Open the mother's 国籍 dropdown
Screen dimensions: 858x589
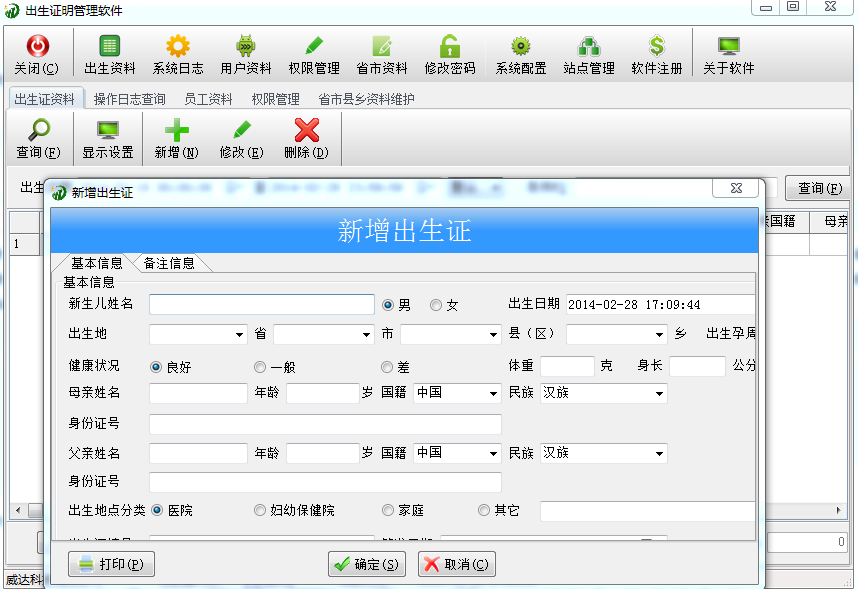click(493, 394)
